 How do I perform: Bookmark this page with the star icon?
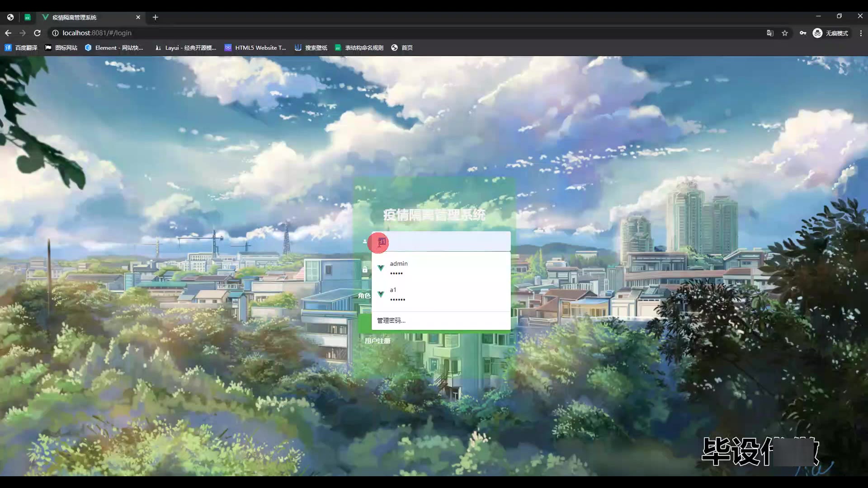click(x=785, y=33)
